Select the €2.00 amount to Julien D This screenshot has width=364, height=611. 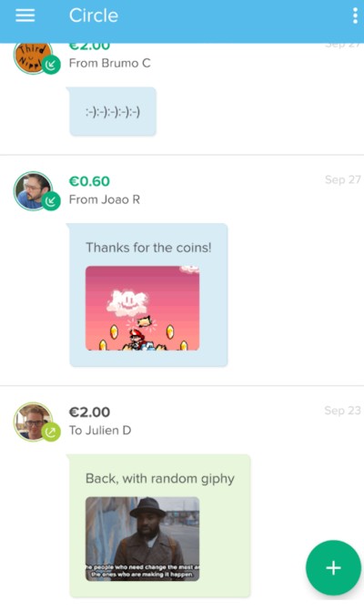tap(89, 412)
